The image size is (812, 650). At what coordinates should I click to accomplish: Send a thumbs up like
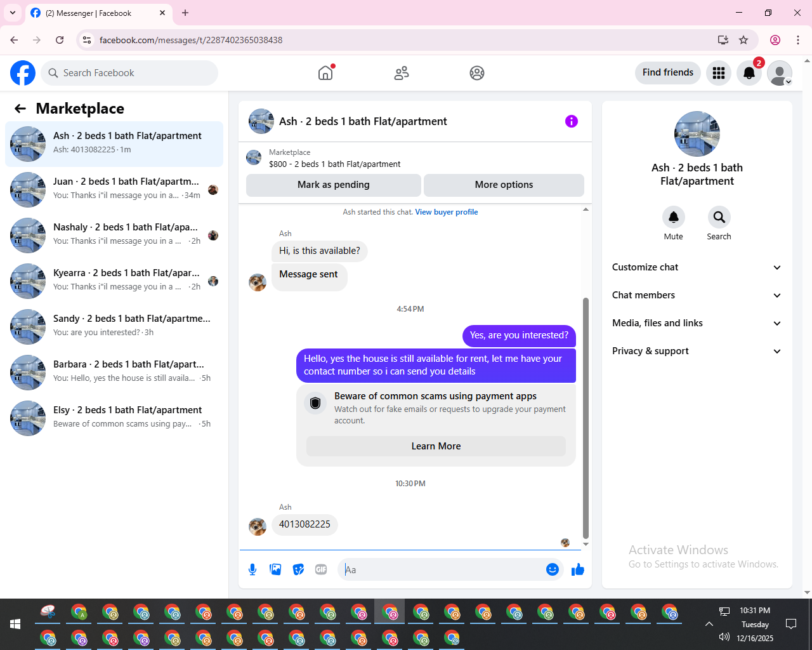578,569
